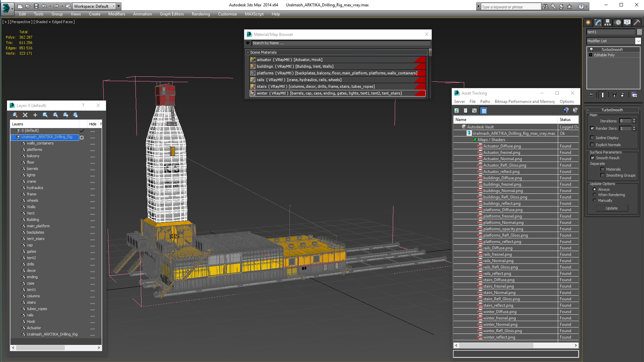Click Add Selected Objects plus icon in Layer dialog
Viewport: 644px width, 362px height.
coord(35,115)
